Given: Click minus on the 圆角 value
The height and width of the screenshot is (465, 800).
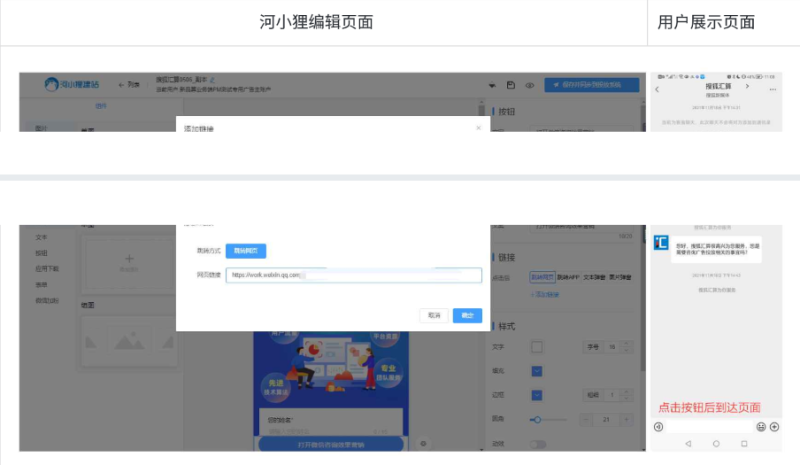Looking at the screenshot, I should pos(586,420).
